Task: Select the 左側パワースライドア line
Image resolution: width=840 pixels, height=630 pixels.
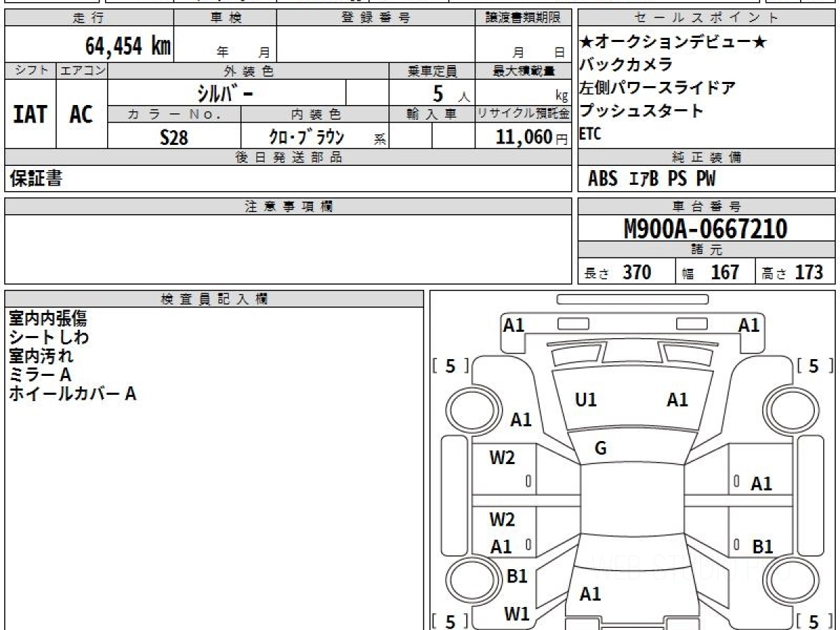Action: 657,87
